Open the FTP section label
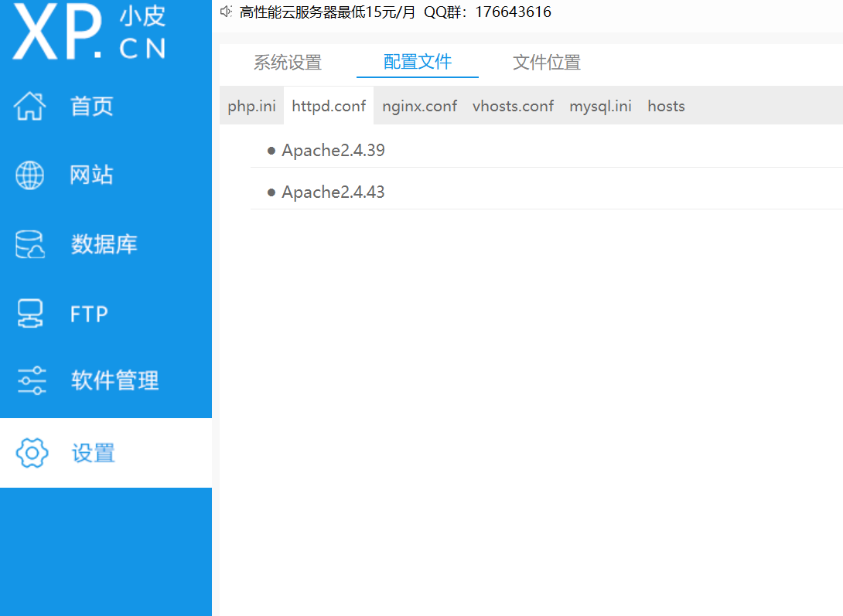Image resolution: width=843 pixels, height=616 pixels. [x=89, y=314]
